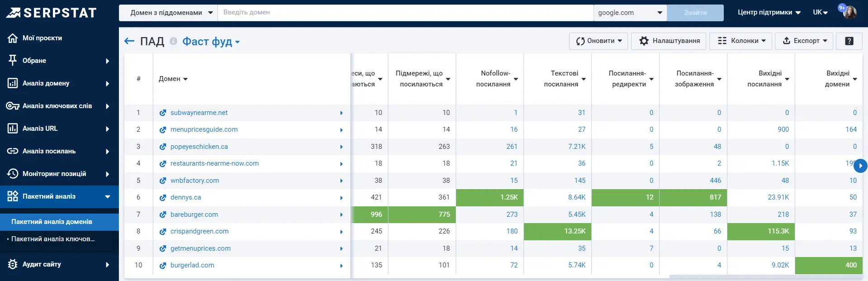Image resolution: width=868 pixels, height=281 pixels.
Task: Go back with the left arrow next to ПАД
Action: (129, 41)
